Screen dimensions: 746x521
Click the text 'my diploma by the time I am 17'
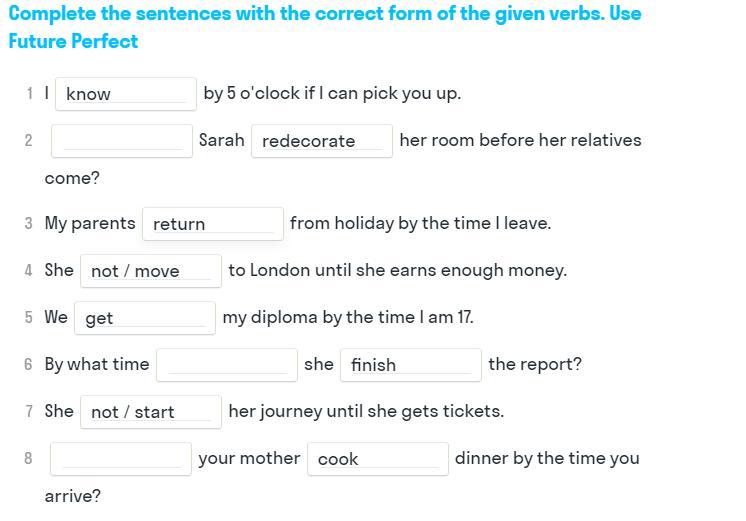(x=348, y=317)
